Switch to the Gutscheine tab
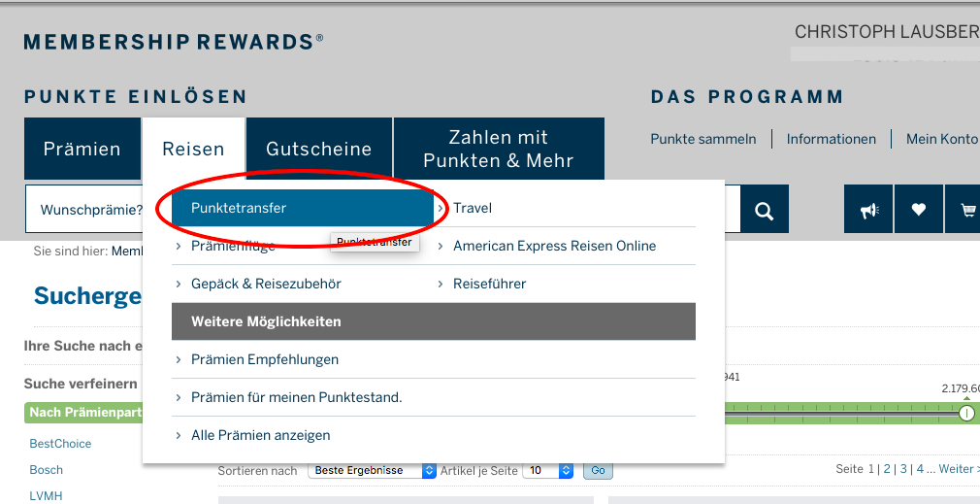This screenshot has height=504, width=980. click(319, 149)
